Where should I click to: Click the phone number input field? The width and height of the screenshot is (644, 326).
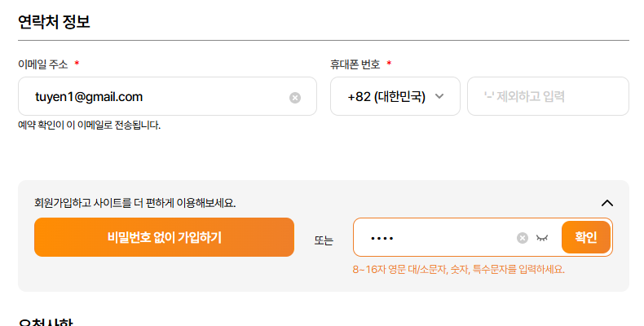coord(547,97)
